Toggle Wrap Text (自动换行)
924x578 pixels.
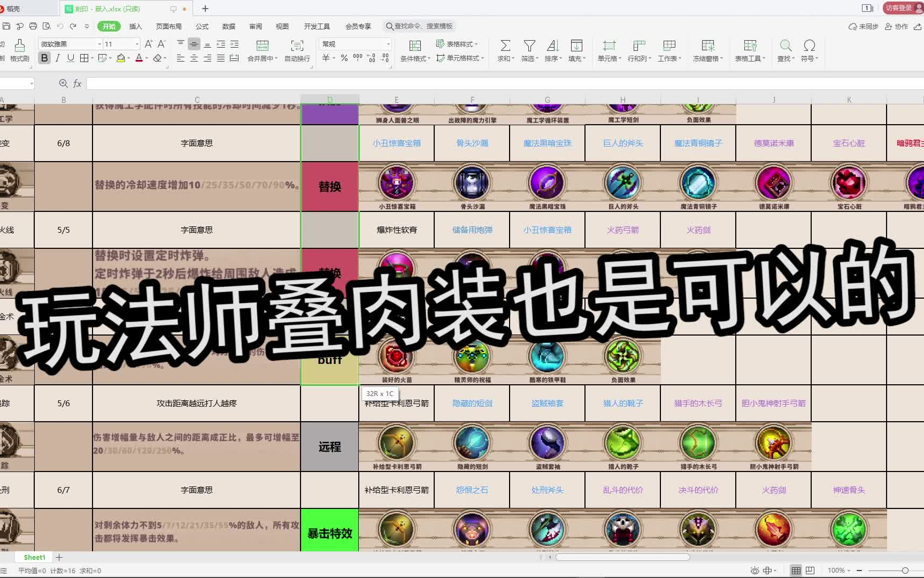[x=297, y=51]
